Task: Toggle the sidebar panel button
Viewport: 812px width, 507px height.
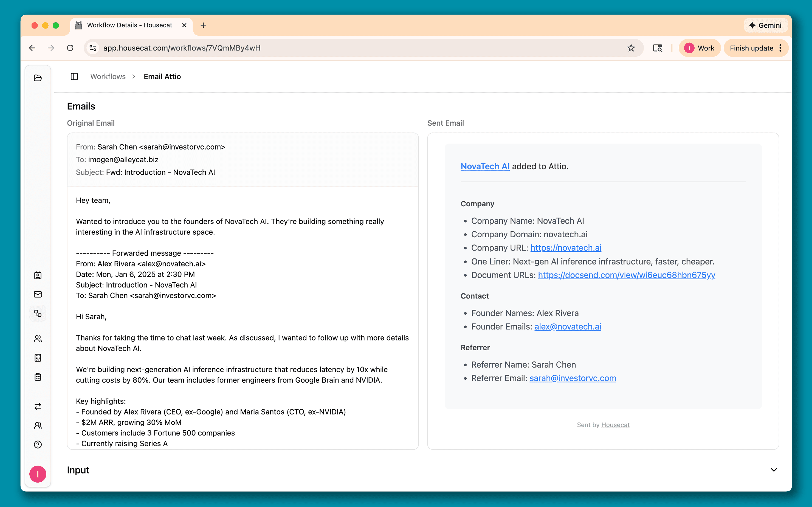Action: point(74,77)
